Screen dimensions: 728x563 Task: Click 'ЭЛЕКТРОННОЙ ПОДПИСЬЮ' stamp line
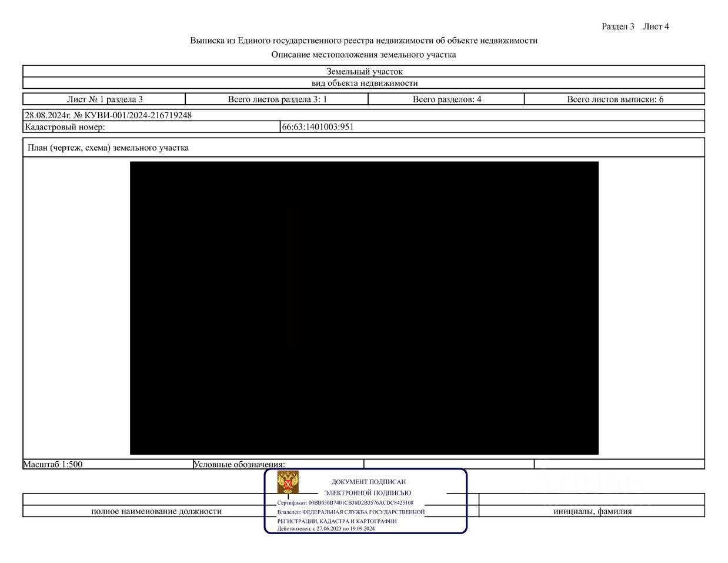pos(368,493)
